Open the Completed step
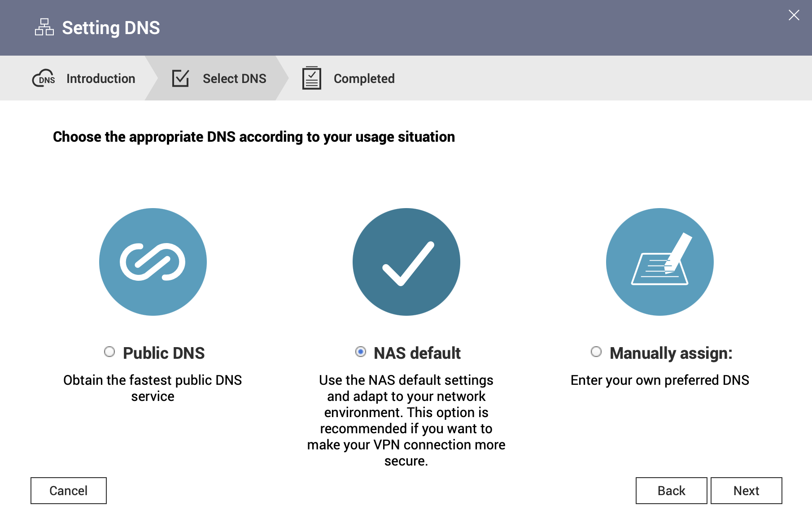 tap(364, 78)
